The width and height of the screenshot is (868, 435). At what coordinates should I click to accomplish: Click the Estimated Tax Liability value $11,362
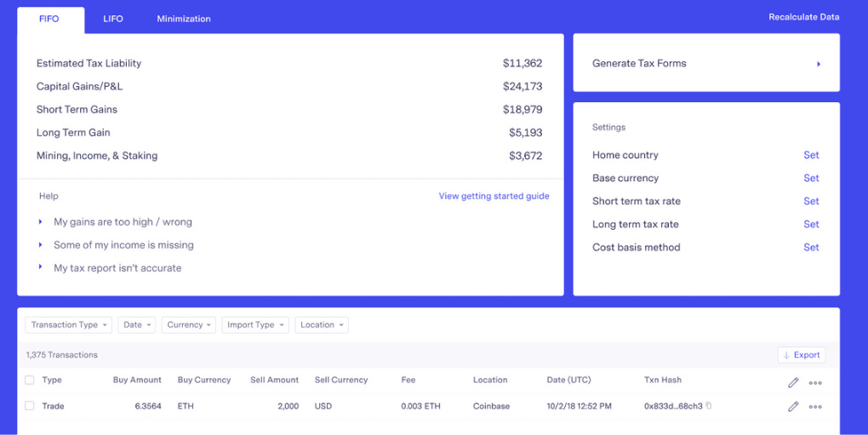[x=523, y=63]
